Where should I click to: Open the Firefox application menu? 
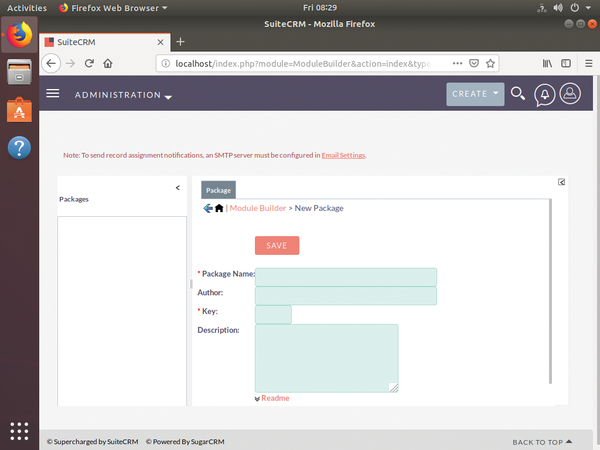(589, 64)
